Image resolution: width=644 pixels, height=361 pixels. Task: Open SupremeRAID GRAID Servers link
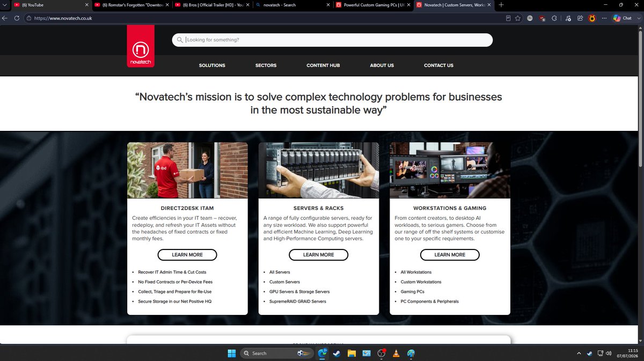coord(297,301)
